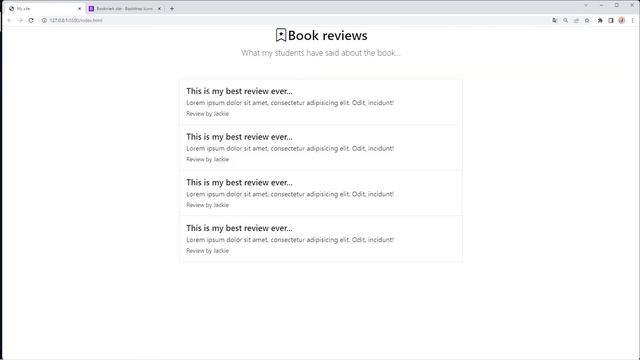The width and height of the screenshot is (640, 360).
Task: Click 'Review by Jackie' in fourth review
Action: (x=207, y=251)
